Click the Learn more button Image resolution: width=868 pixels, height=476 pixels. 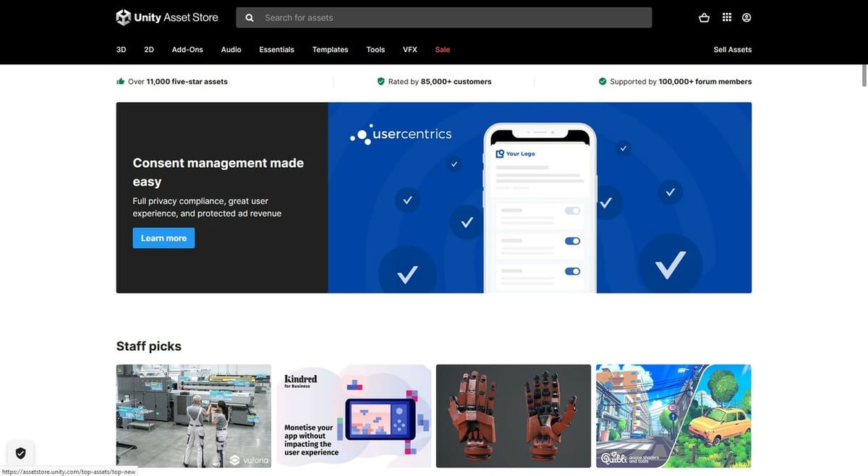click(x=163, y=238)
